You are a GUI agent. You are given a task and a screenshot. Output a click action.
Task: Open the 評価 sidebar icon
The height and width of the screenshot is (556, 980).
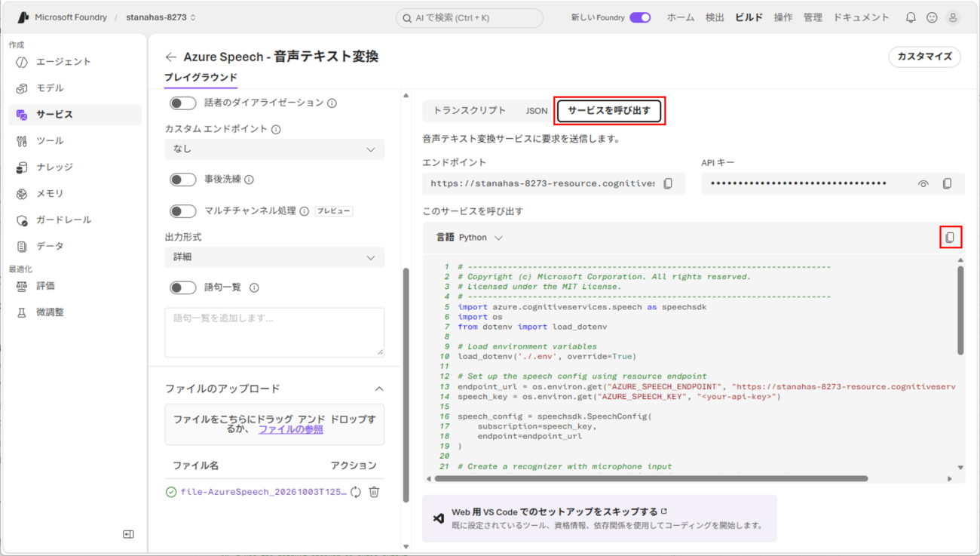click(x=22, y=287)
